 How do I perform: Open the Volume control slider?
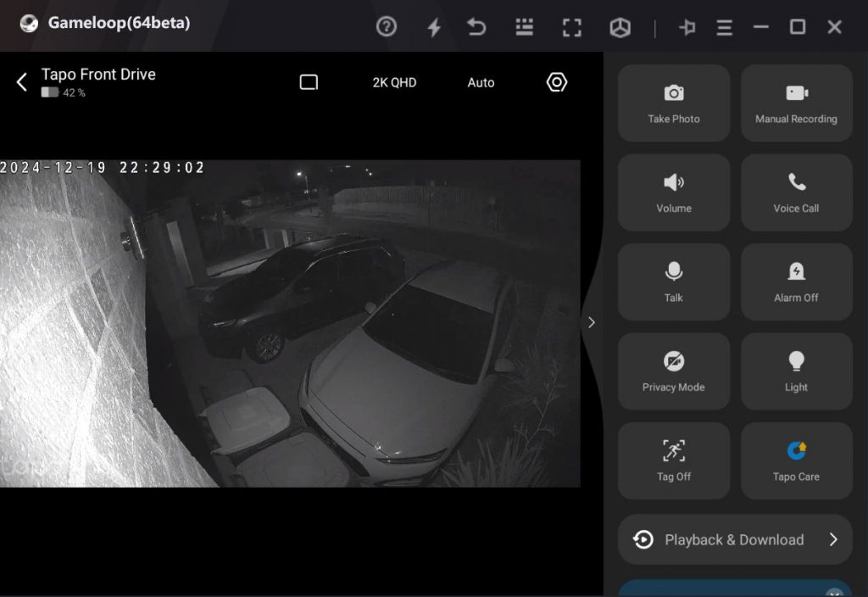673,192
